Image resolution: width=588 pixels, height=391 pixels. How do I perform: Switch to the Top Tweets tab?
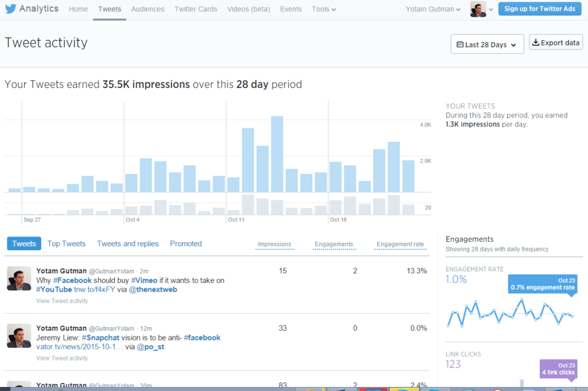point(66,243)
